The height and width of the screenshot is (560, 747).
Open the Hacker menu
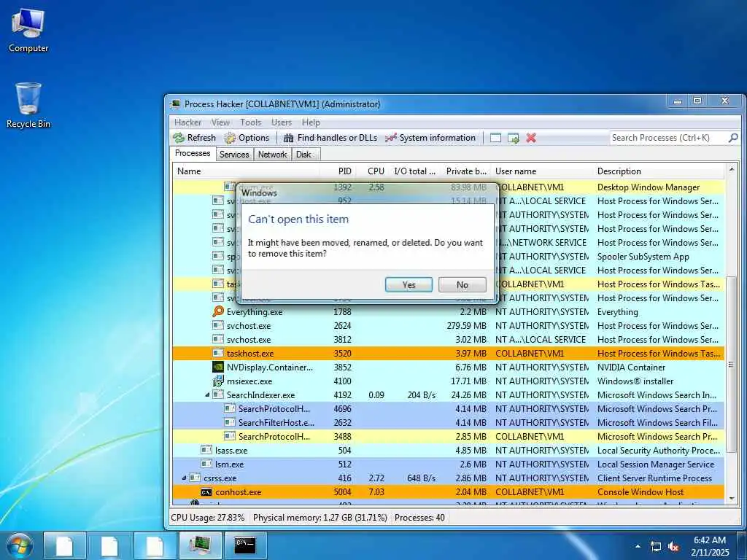187,122
